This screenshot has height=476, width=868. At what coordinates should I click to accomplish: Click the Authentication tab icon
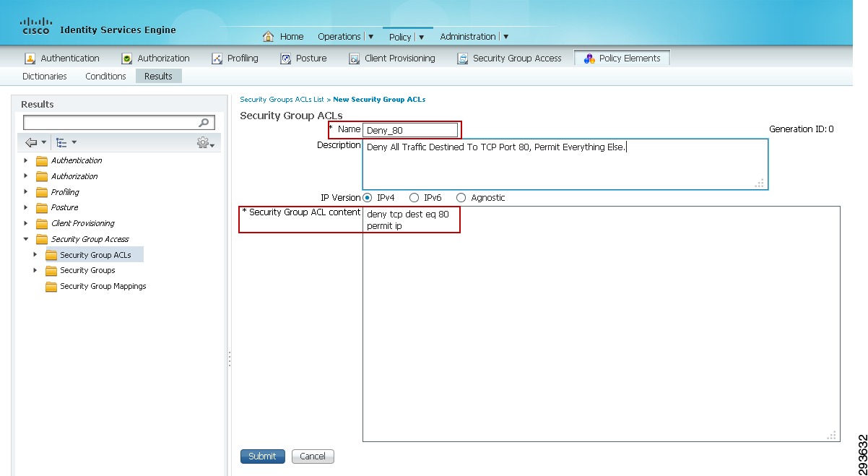coord(30,59)
